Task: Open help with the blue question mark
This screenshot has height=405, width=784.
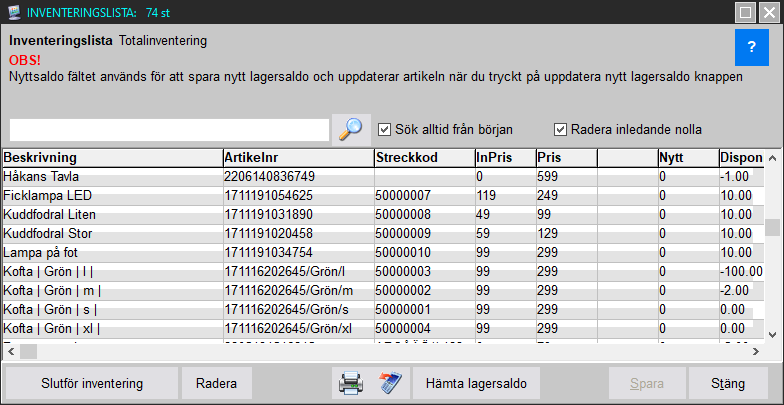Action: [751, 47]
